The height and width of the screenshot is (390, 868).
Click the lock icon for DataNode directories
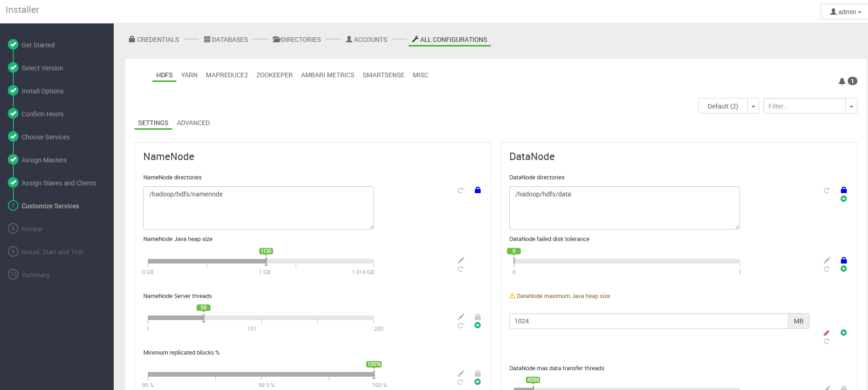coord(844,190)
